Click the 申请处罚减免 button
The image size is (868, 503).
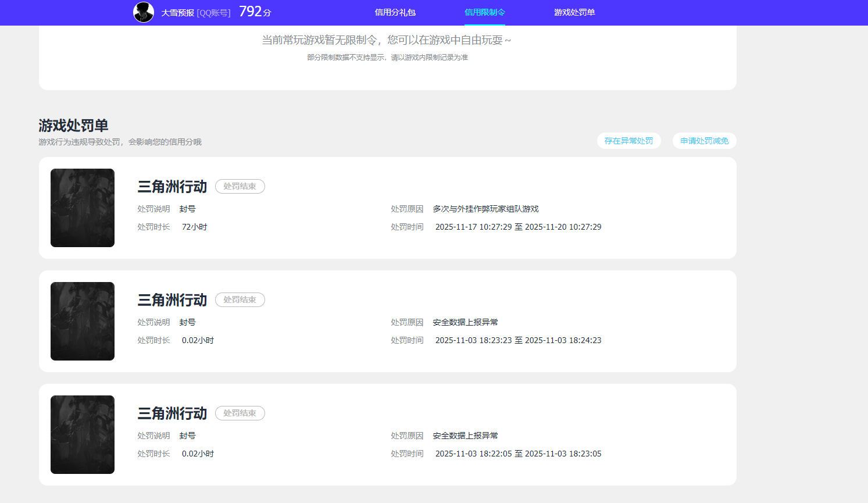tap(704, 141)
